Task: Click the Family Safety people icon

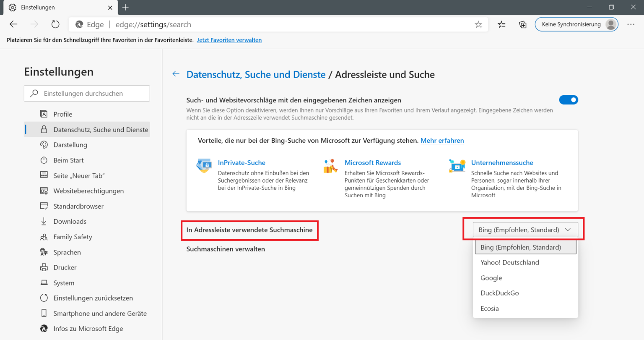Action: coord(44,237)
